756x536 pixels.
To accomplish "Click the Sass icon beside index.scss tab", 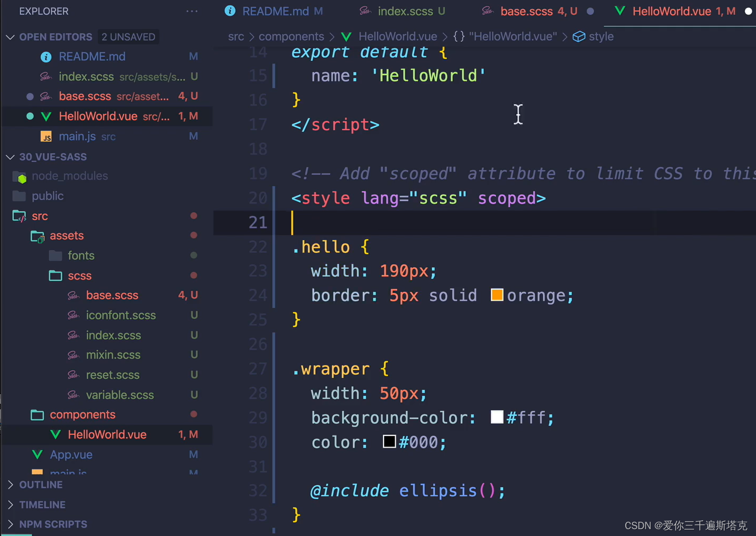I will [x=366, y=11].
